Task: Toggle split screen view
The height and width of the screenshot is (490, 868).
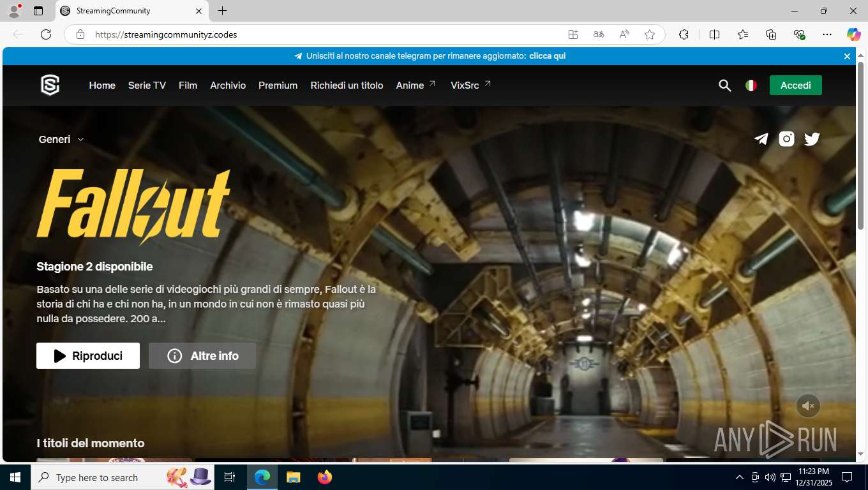Action: (x=714, y=34)
